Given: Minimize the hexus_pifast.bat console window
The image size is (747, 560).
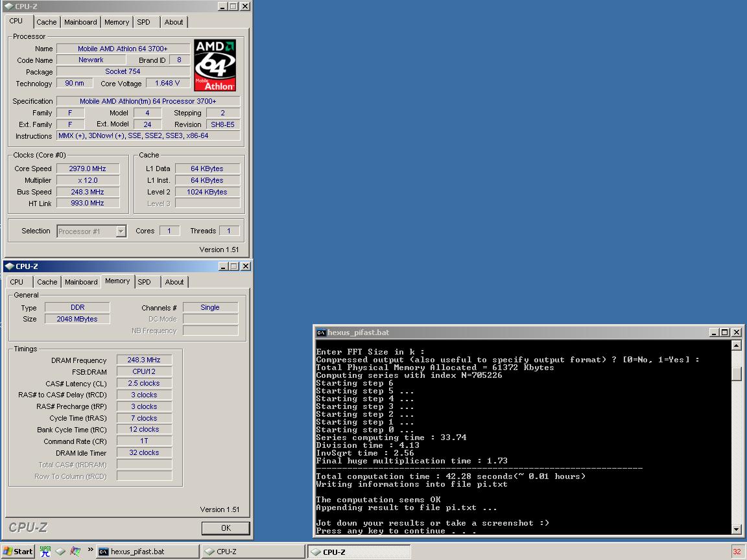Looking at the screenshot, I should [714, 332].
